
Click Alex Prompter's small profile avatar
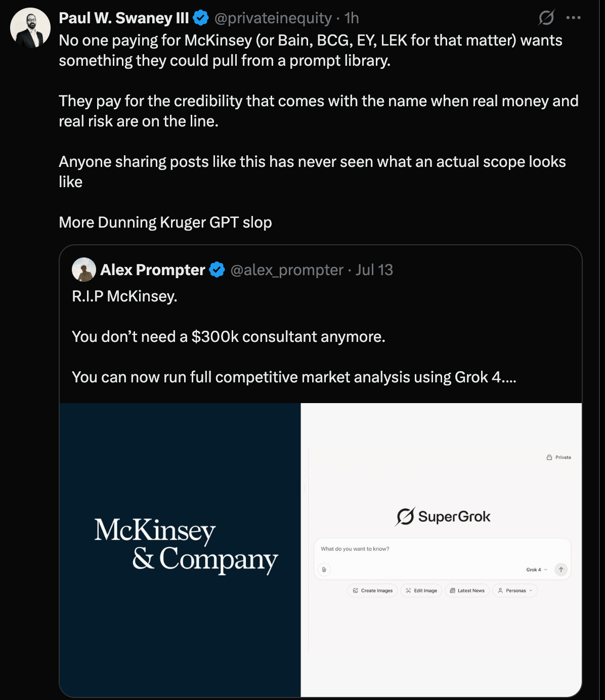coord(84,270)
